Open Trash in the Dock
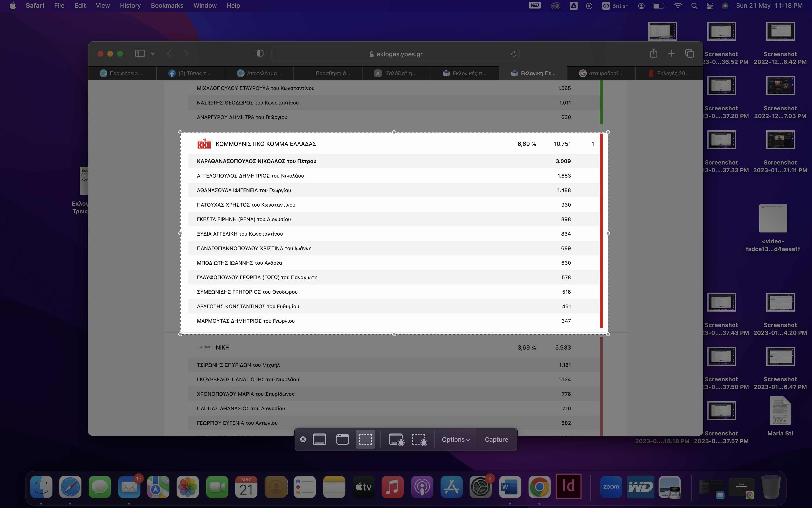812x508 pixels. (771, 487)
